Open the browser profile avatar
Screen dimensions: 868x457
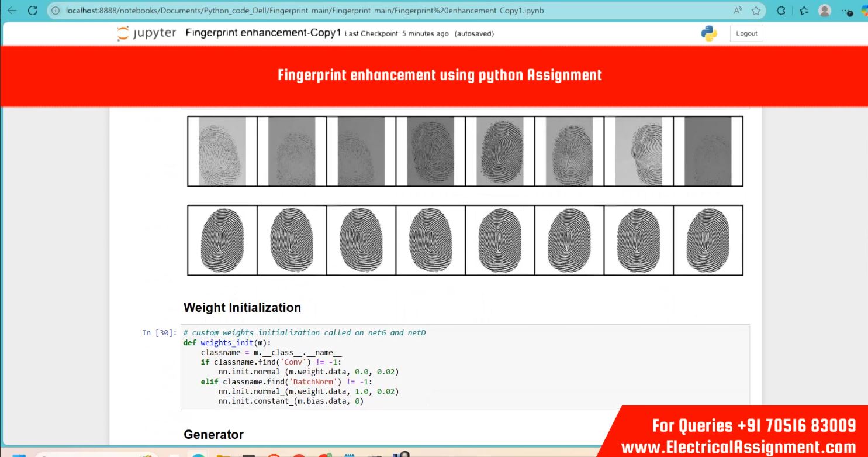[825, 11]
